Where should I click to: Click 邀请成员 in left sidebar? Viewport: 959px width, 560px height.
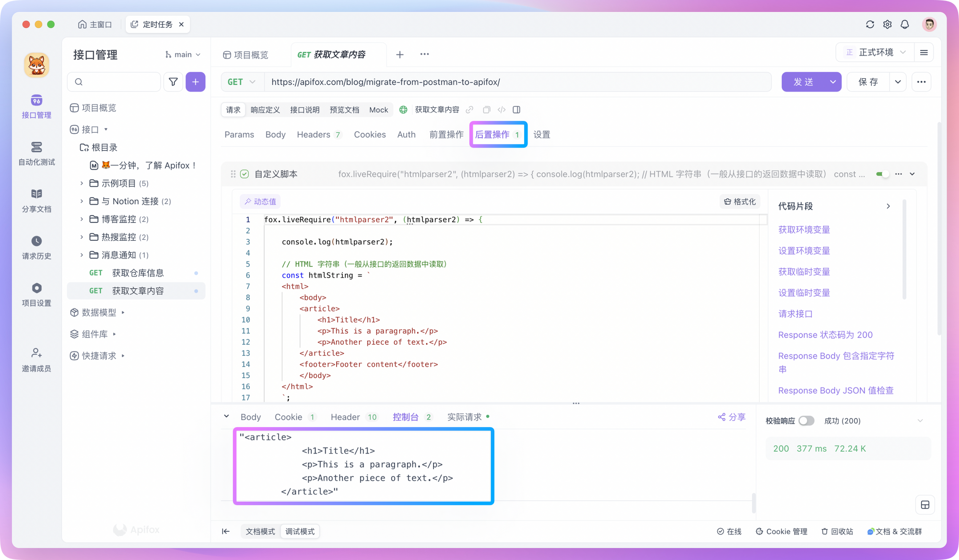point(36,360)
